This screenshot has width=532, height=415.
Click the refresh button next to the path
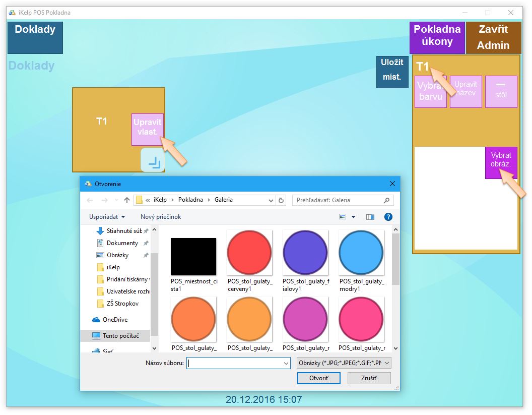coord(282,200)
